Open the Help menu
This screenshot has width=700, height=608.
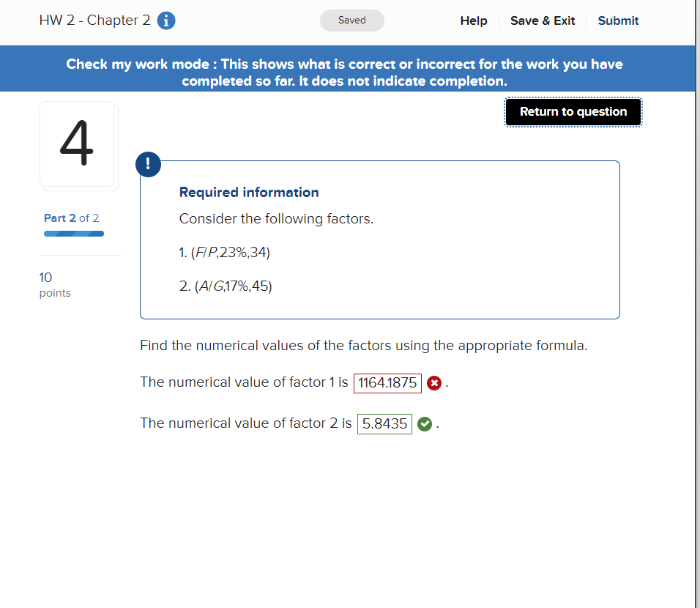pos(473,21)
